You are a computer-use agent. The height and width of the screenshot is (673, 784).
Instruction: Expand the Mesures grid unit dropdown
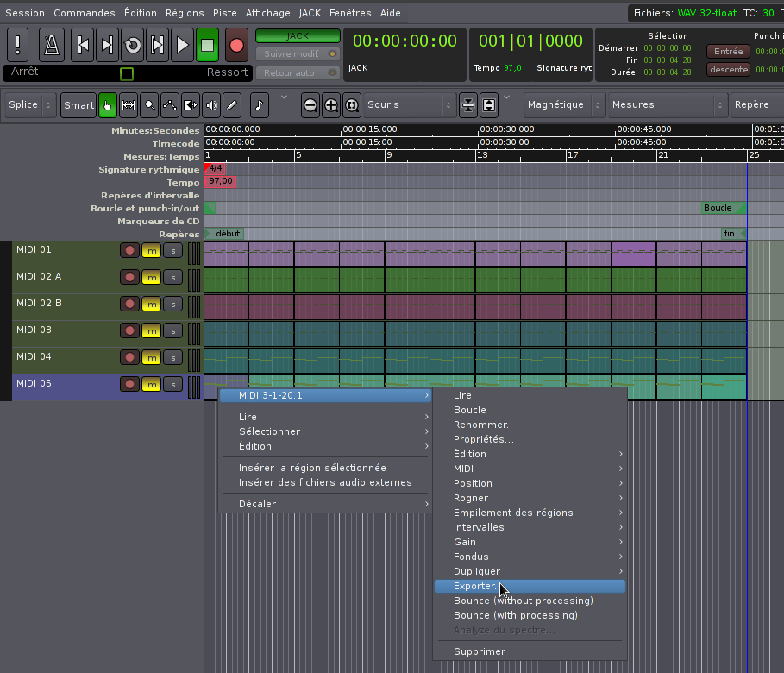click(667, 105)
